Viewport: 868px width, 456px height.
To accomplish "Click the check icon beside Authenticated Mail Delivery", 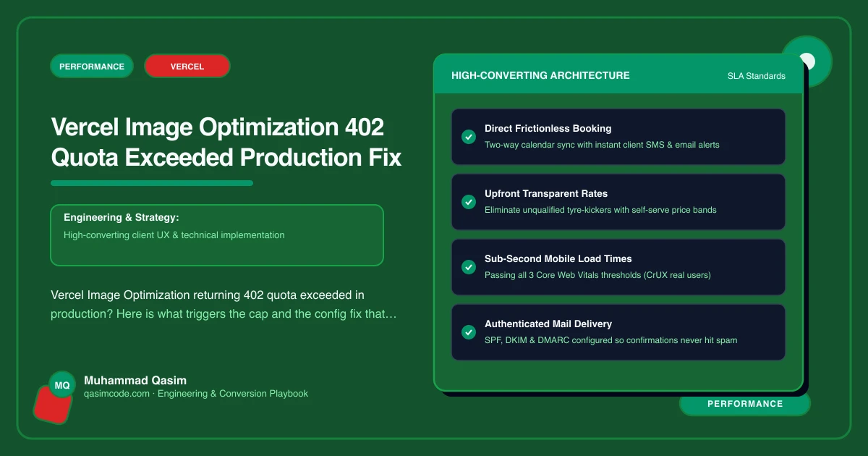I will click(468, 332).
